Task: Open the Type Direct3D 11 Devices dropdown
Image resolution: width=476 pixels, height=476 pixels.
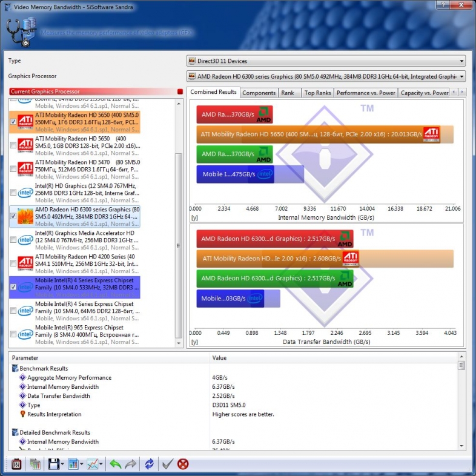Action: point(326,61)
